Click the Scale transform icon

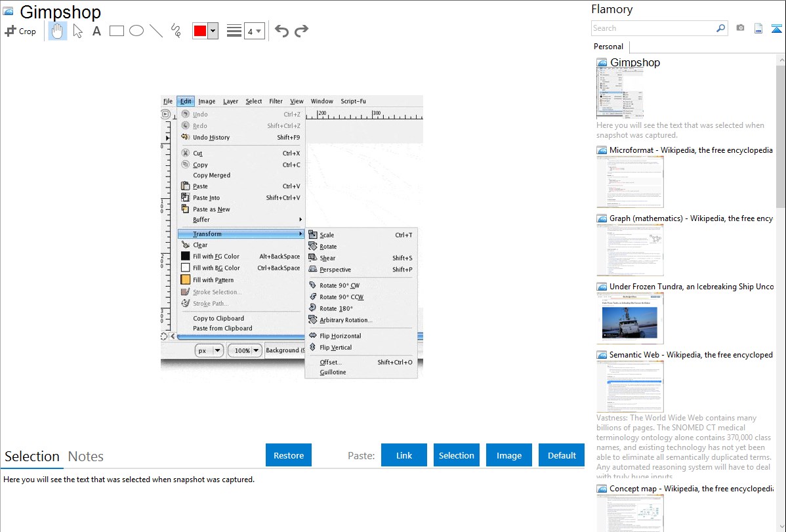pyautogui.click(x=313, y=235)
